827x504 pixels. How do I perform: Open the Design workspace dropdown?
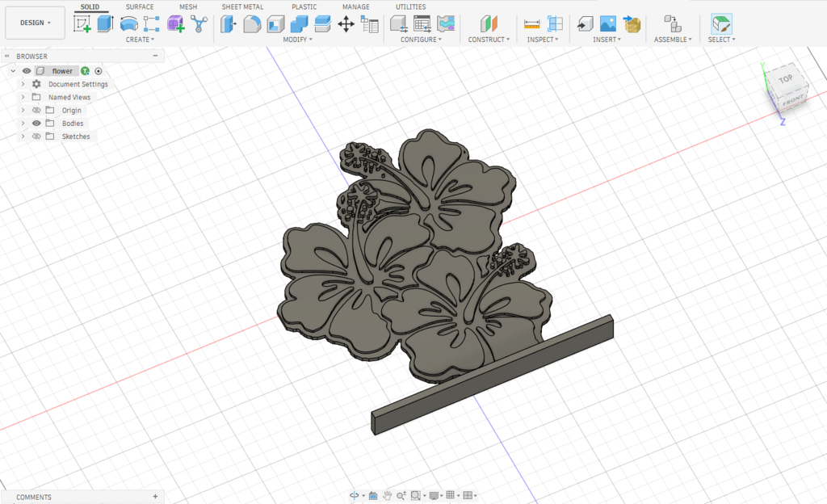[x=36, y=23]
